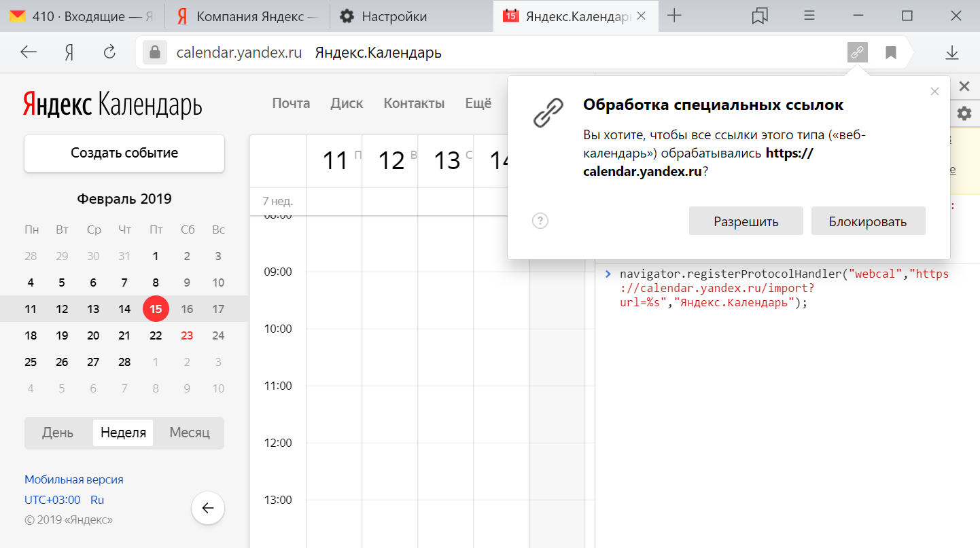The width and height of the screenshot is (980, 548).
Task: Click Разрешить to allow link handling
Action: tap(746, 221)
